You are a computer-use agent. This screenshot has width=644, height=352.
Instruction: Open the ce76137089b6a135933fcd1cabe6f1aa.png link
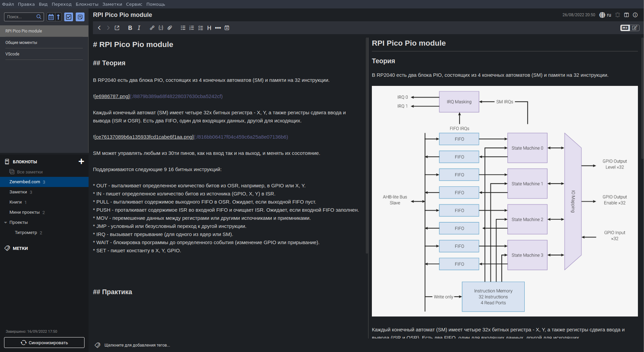click(x=144, y=137)
